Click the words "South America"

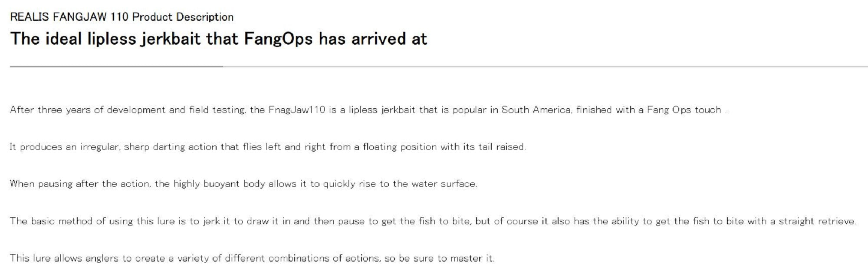pyautogui.click(x=536, y=110)
